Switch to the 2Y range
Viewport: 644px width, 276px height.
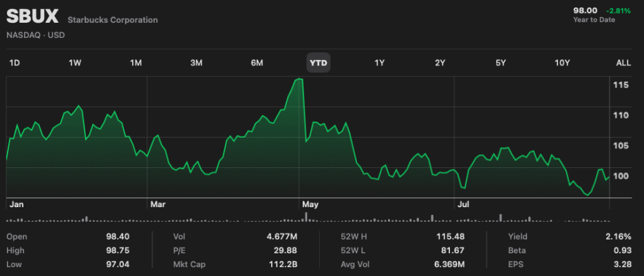[x=440, y=63]
